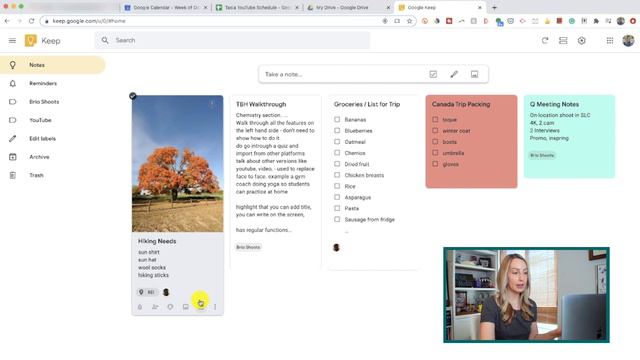Open the Canada Trip Packing note
Image resolution: width=640 pixels, height=360 pixels.
471,142
